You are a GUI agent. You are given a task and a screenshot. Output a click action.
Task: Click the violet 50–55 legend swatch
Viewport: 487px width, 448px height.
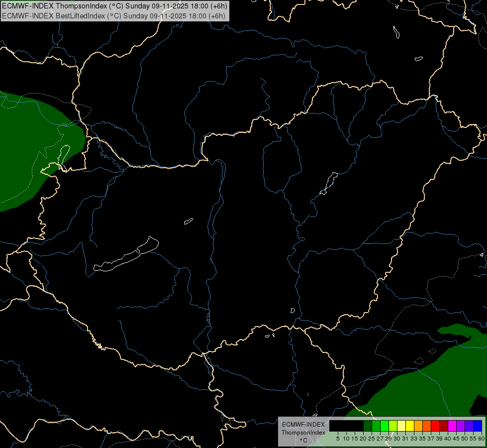pos(469,426)
